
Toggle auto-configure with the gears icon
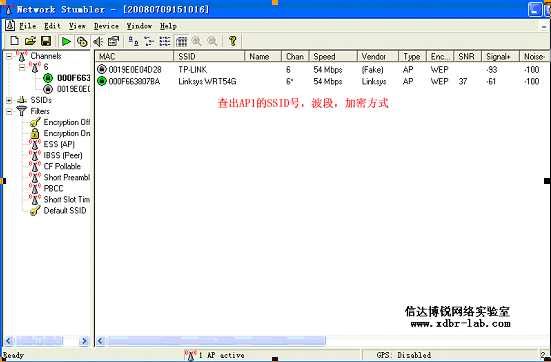click(82, 41)
